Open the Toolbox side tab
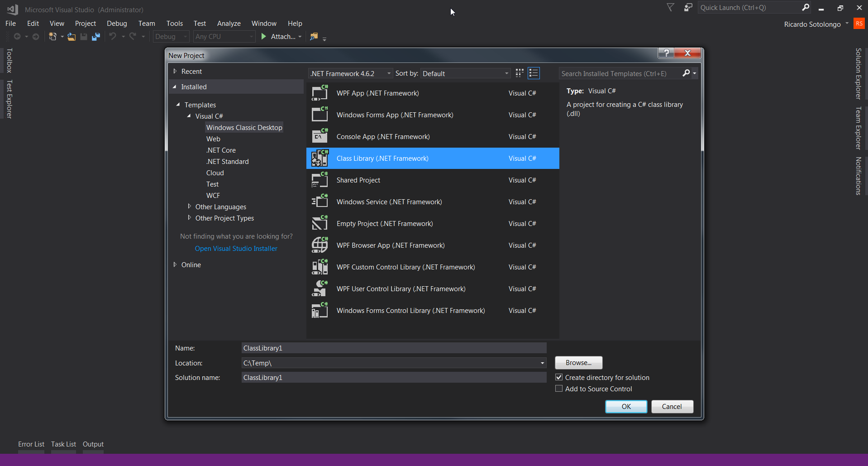 coord(9,60)
